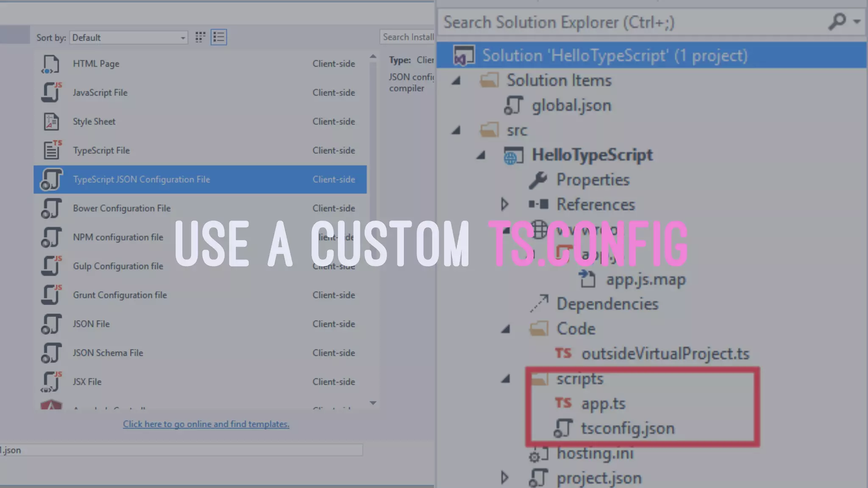Click the References node icon

pos(538,205)
